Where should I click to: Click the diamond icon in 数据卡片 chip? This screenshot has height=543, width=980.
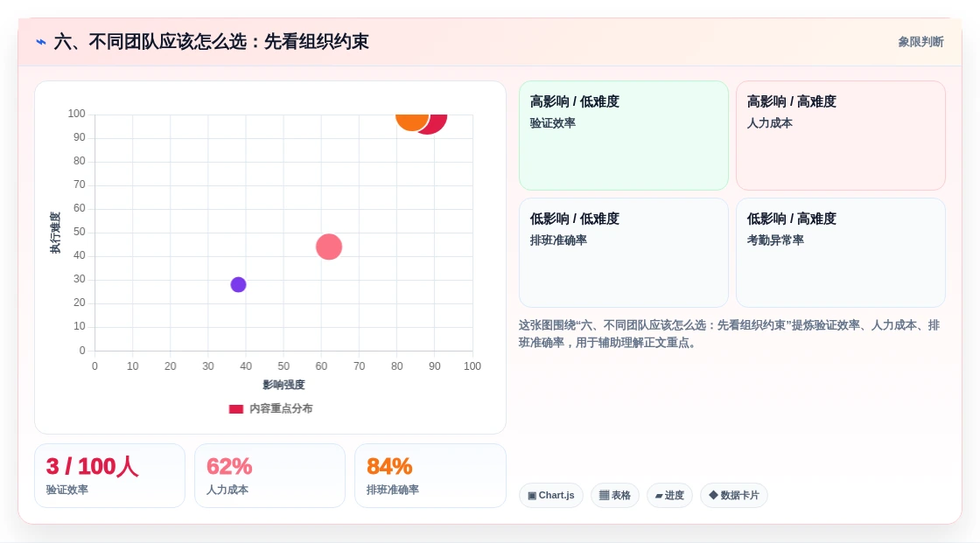[x=713, y=496]
